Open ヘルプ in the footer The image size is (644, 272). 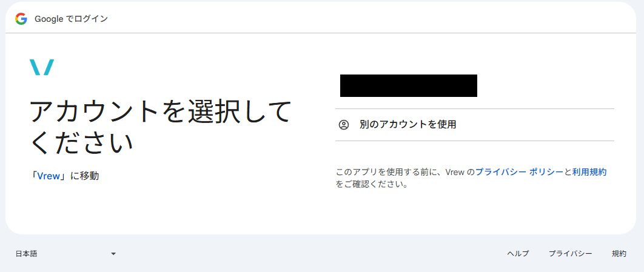point(518,254)
